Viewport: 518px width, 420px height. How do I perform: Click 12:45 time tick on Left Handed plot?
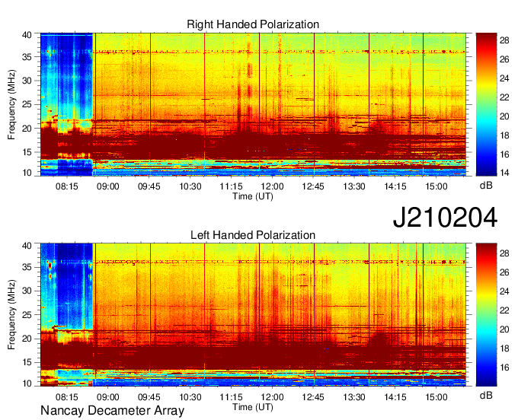coord(313,396)
